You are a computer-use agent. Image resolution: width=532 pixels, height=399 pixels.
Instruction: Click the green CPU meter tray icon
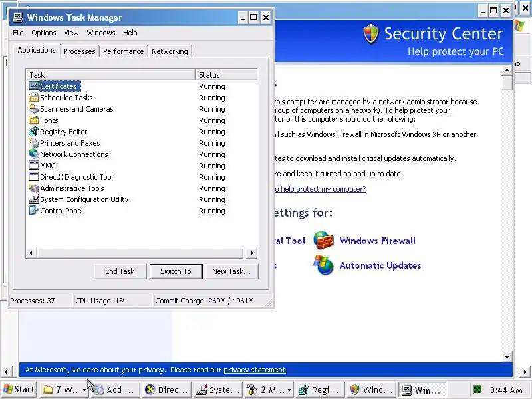pos(477,389)
